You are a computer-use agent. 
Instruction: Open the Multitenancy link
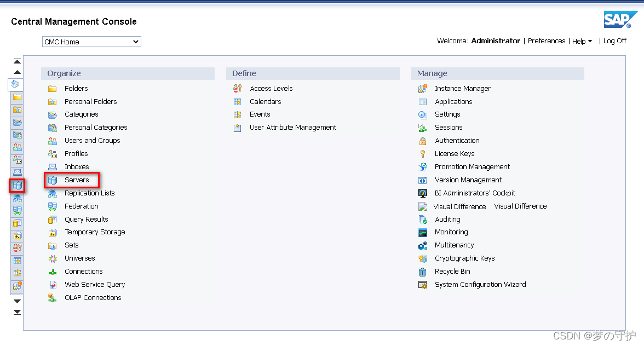455,245
